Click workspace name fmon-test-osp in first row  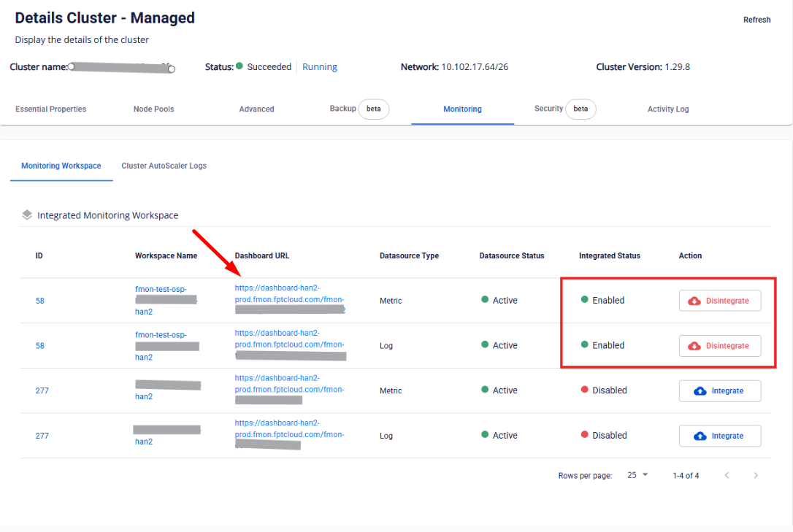(161, 290)
